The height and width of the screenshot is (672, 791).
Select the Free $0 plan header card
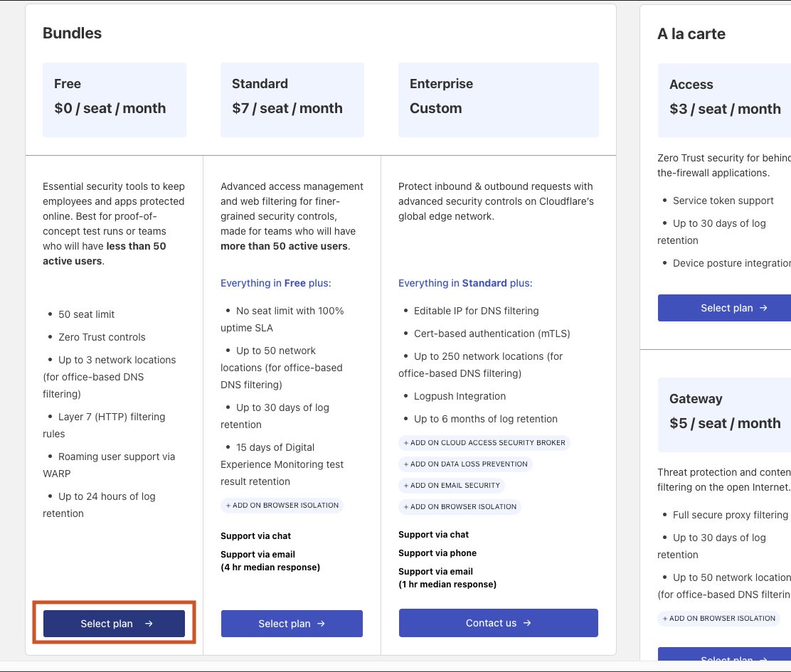[x=114, y=100]
